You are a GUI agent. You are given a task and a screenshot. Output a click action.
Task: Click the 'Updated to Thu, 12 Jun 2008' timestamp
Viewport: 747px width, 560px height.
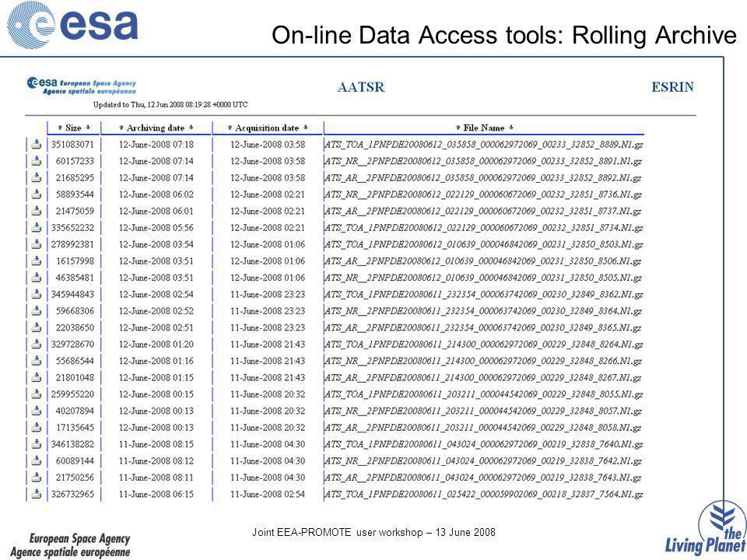coord(170,104)
